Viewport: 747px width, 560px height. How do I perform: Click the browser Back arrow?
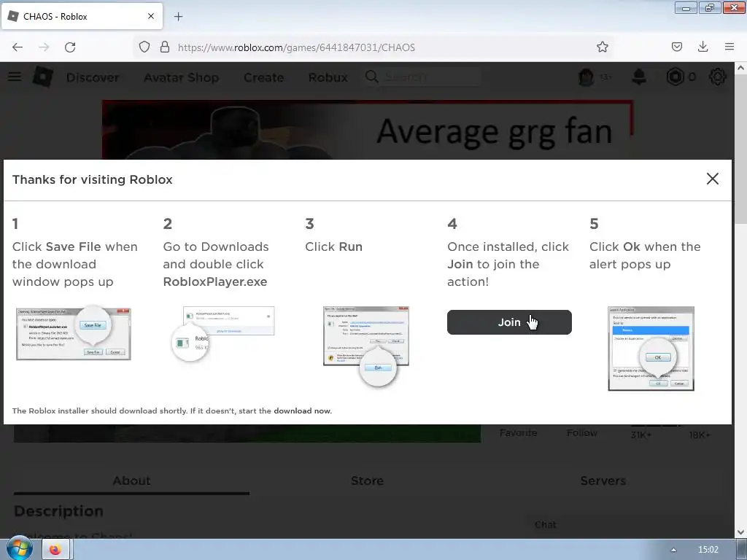[18, 47]
